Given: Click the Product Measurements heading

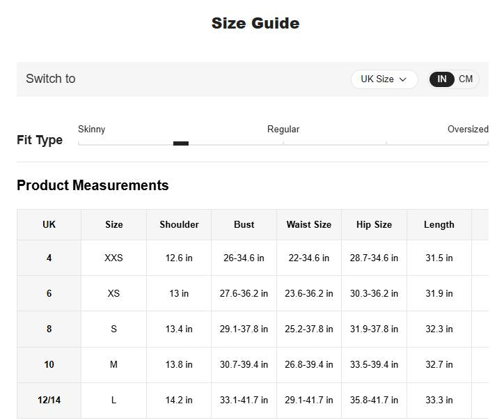Looking at the screenshot, I should 93,185.
